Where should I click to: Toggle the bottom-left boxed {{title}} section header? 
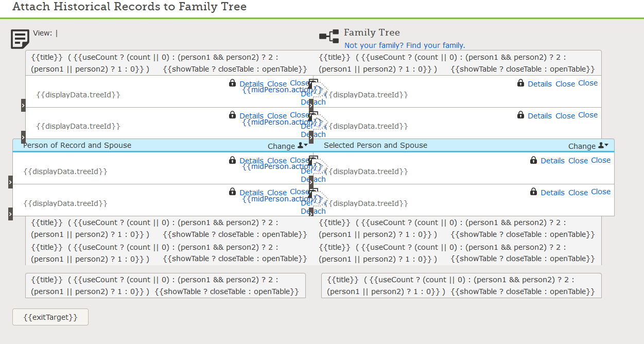tap(165, 285)
